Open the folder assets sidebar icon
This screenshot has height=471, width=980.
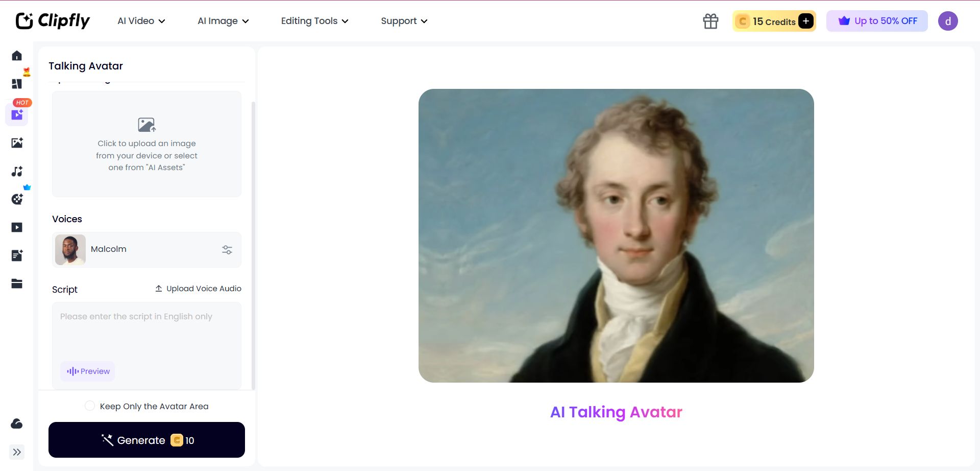pyautogui.click(x=17, y=284)
